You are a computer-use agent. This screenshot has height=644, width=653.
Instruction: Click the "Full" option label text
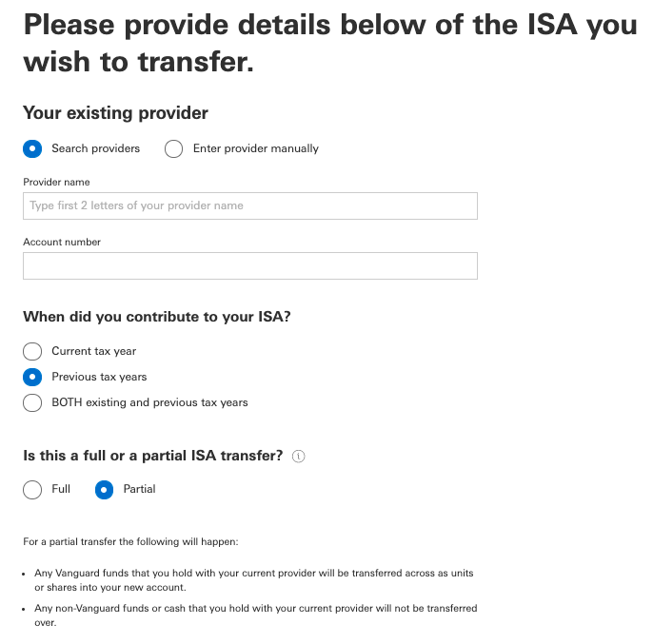61,489
